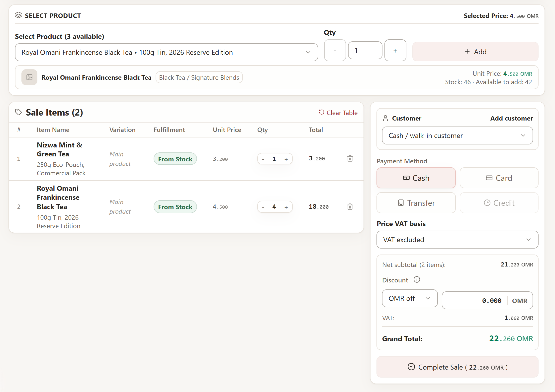Clear the sale items table
The width and height of the screenshot is (555, 392).
338,113
